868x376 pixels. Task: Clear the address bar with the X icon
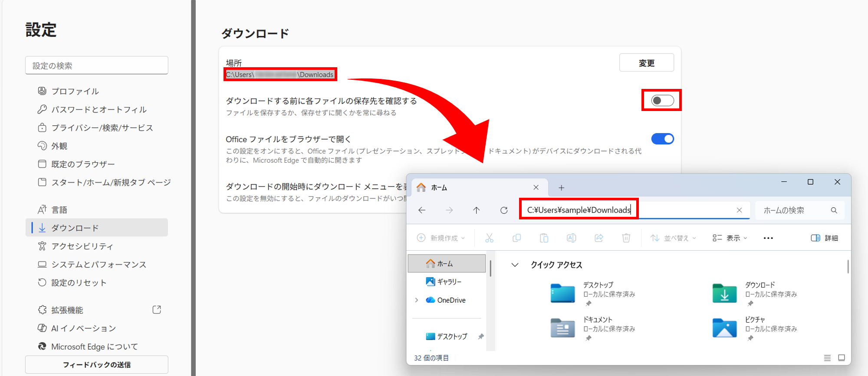point(739,210)
